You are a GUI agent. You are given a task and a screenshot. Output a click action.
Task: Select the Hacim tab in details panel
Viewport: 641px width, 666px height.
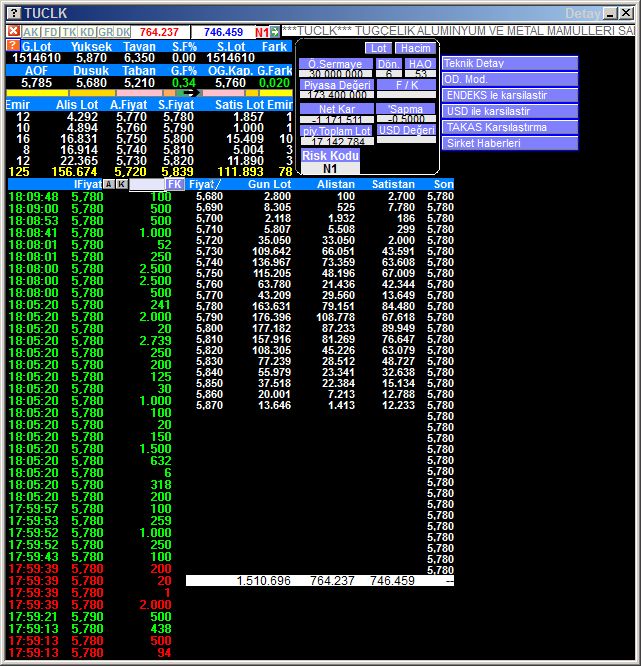(x=415, y=48)
